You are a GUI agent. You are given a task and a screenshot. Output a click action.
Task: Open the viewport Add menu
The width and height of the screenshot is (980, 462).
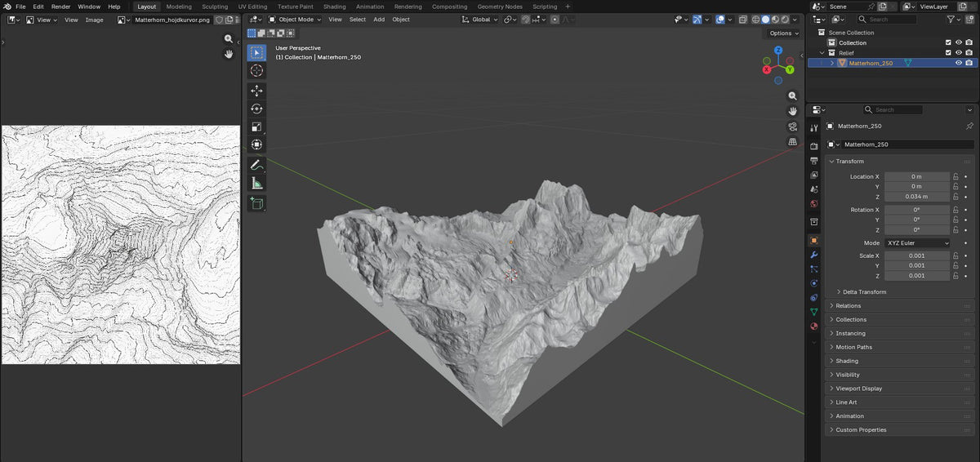coord(379,19)
